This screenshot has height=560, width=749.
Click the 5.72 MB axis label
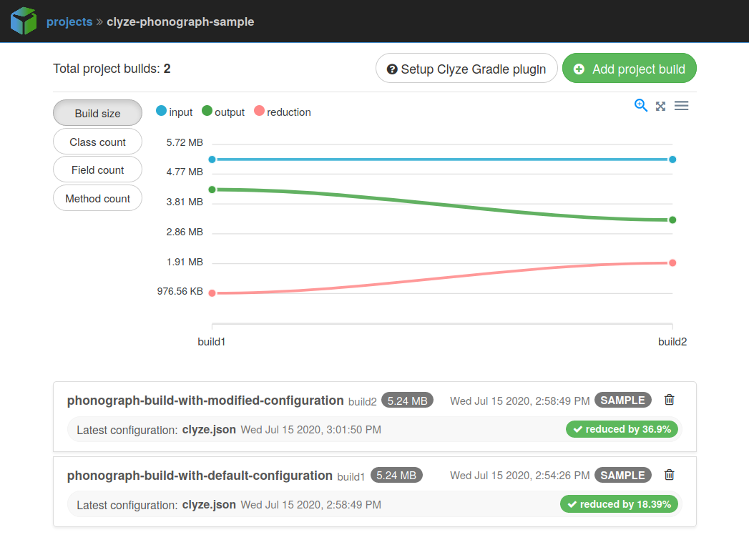click(x=185, y=142)
